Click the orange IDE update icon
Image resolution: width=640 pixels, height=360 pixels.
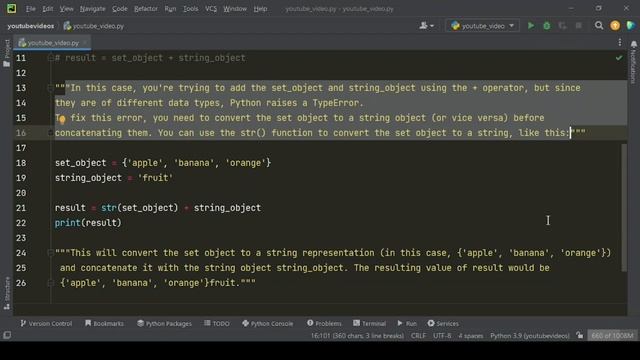[x=615, y=26]
